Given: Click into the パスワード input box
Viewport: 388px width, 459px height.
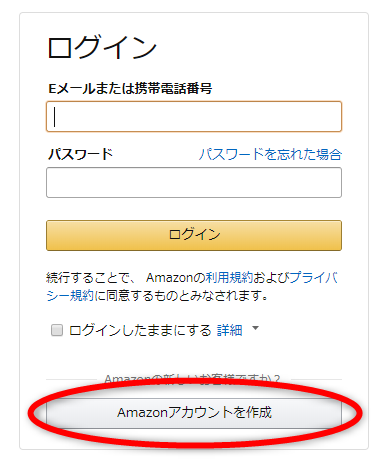Looking at the screenshot, I should [x=194, y=183].
